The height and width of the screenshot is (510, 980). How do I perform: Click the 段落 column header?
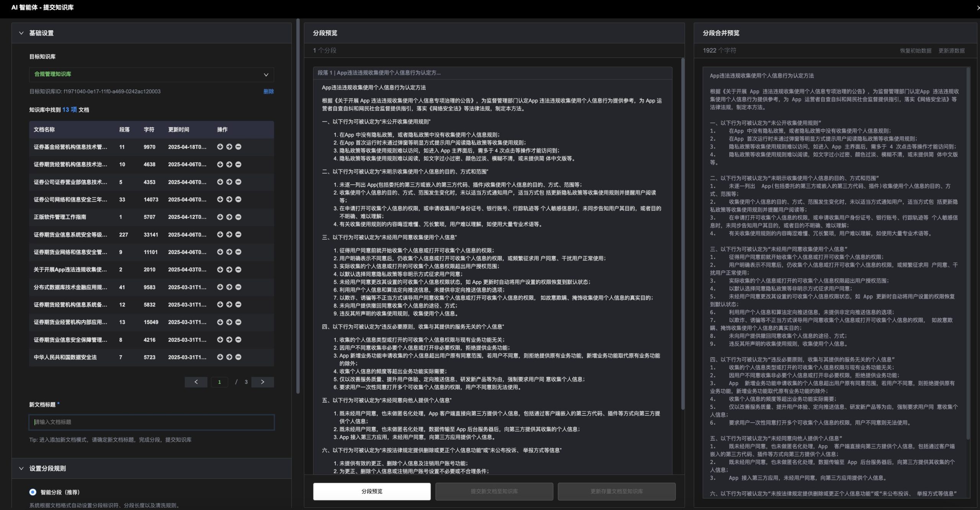[124, 130]
